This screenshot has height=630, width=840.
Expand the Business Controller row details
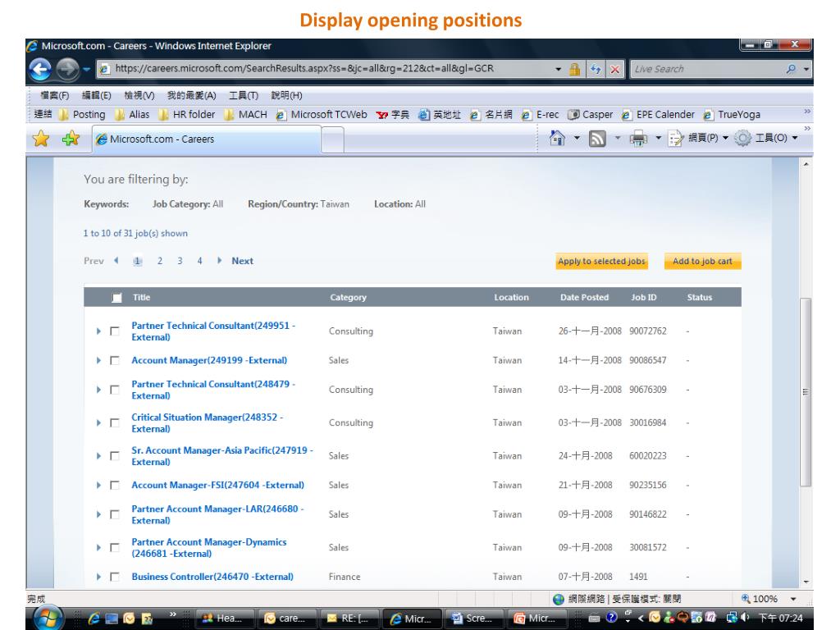pos(98,577)
